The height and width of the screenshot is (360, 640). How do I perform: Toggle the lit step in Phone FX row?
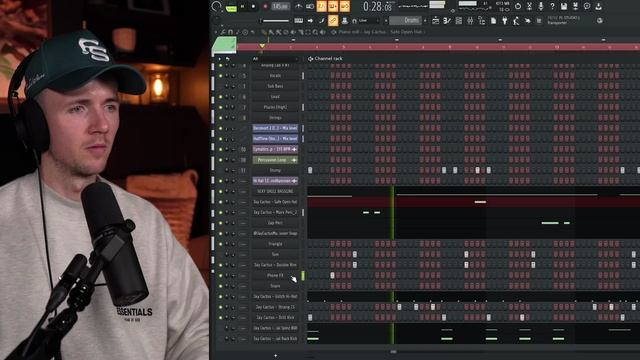333,276
